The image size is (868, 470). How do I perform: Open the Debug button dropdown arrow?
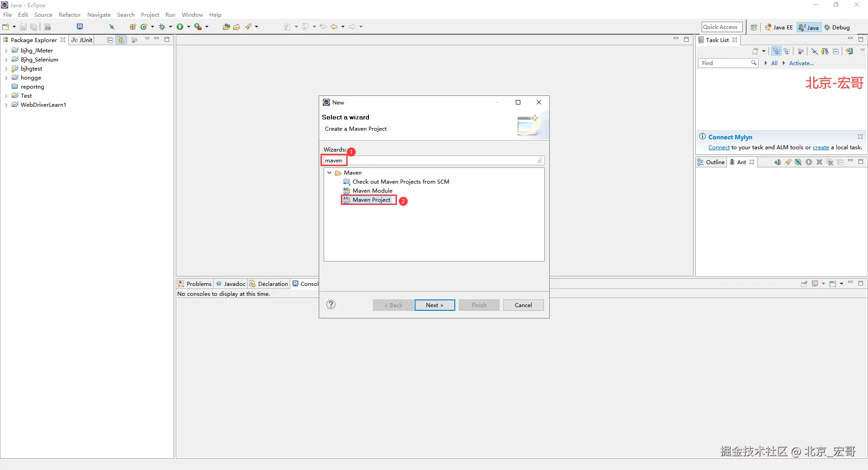point(170,27)
